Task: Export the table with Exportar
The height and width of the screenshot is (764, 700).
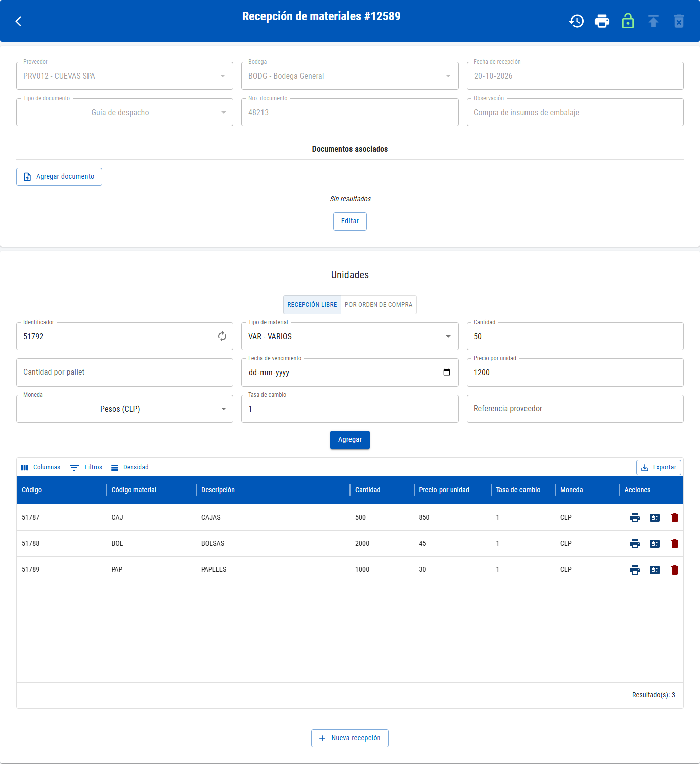Action: point(659,467)
